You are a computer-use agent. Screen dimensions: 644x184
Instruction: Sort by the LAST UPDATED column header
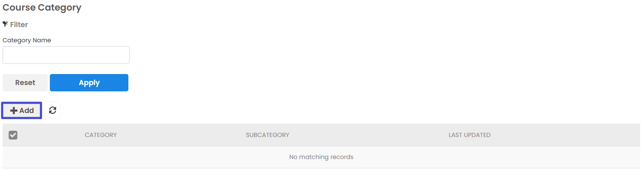point(469,135)
